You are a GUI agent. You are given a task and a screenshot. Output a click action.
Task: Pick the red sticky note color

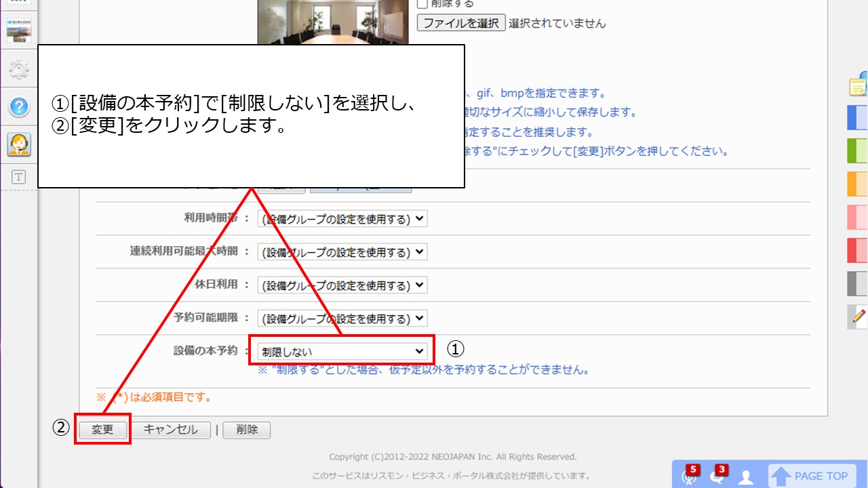(858, 250)
